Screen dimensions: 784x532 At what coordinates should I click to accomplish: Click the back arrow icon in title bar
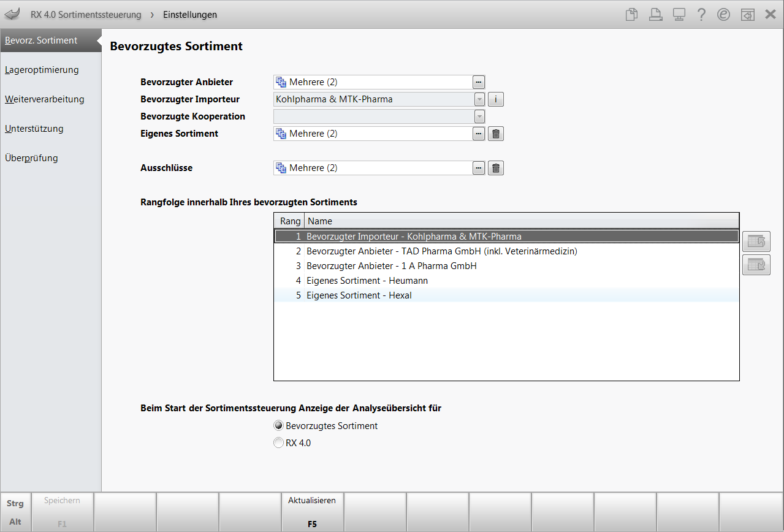(12, 14)
